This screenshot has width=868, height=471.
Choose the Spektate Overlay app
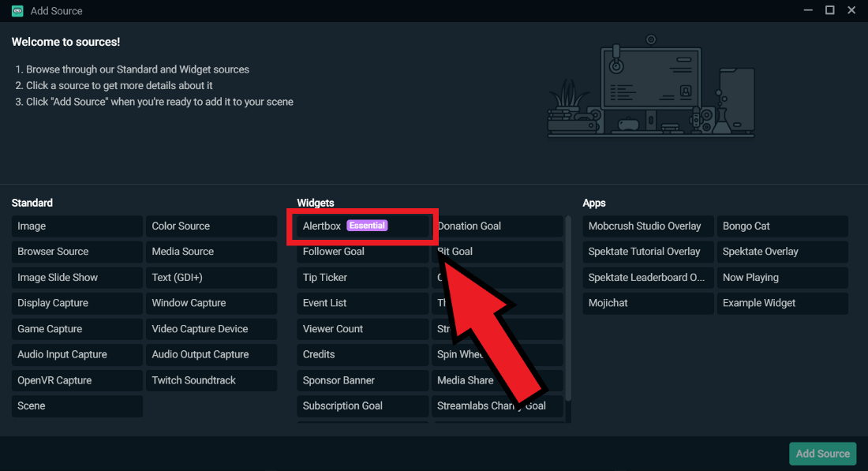tap(783, 251)
